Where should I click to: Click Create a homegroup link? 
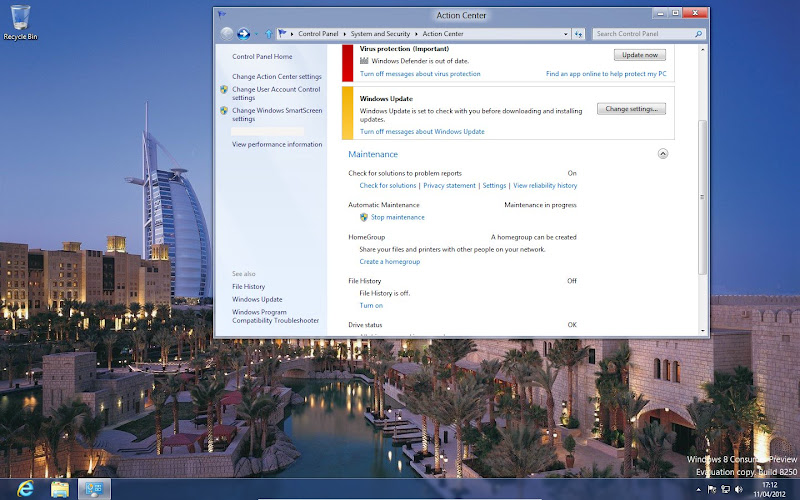pyautogui.click(x=390, y=262)
